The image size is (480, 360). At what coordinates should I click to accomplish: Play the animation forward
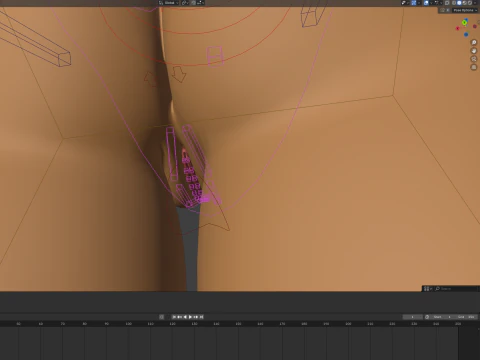190,317
